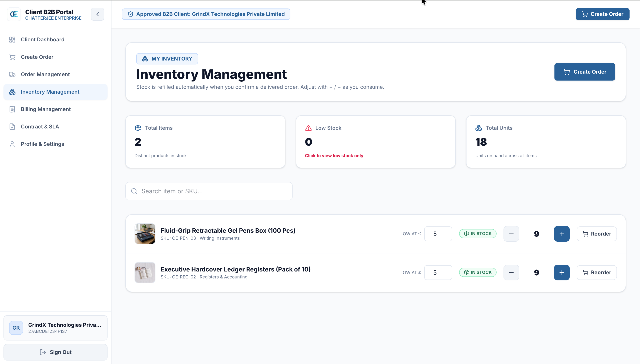Reorder Executive Hardcover Ledger Registers
The image size is (640, 364).
(597, 273)
